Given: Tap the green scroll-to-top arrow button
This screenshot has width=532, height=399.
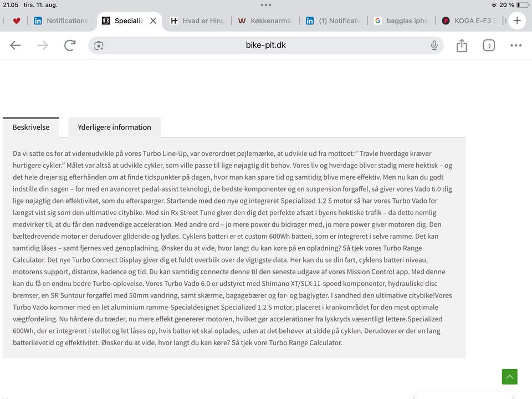Looking at the screenshot, I should tap(509, 377).
